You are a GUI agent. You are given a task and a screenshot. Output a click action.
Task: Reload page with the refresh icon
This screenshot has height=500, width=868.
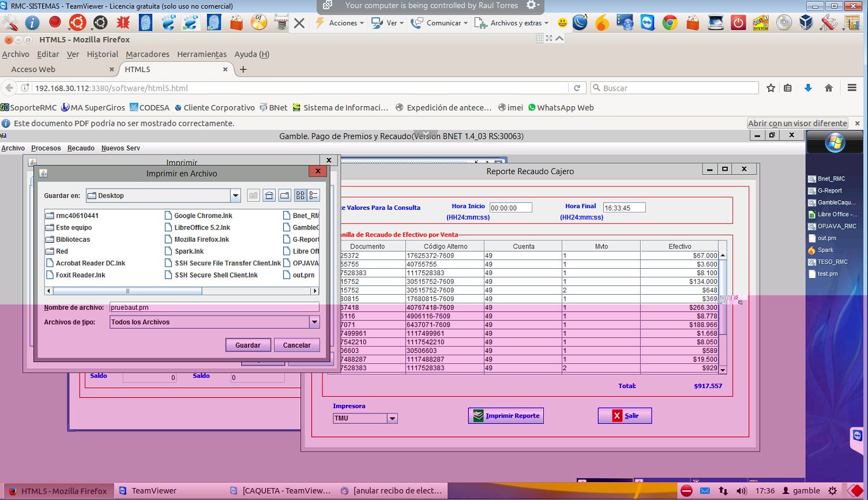[x=577, y=88]
